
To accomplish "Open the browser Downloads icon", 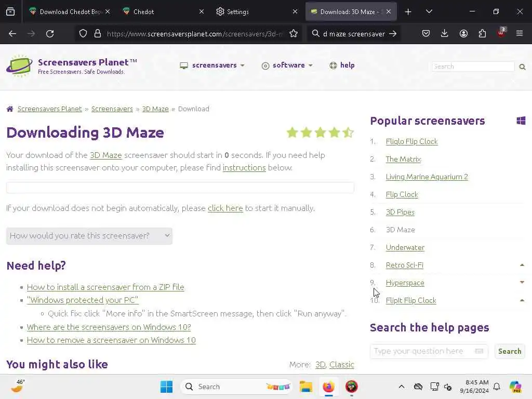I will click(x=445, y=34).
